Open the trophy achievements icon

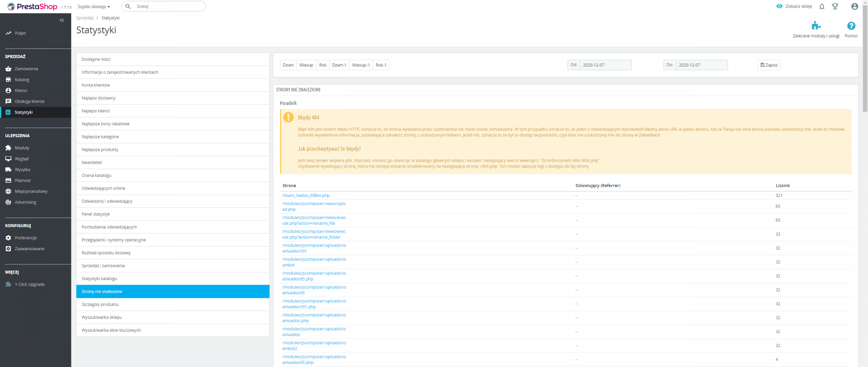(x=835, y=6)
